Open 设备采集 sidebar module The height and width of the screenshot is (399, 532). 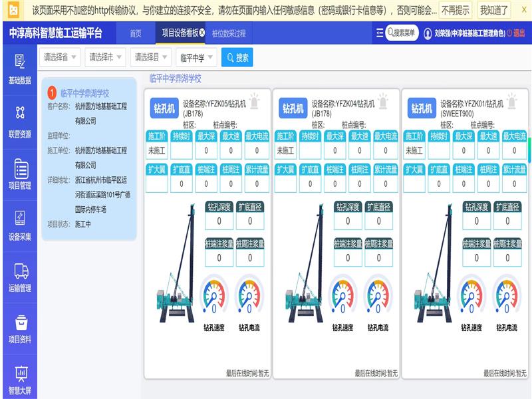tap(19, 226)
